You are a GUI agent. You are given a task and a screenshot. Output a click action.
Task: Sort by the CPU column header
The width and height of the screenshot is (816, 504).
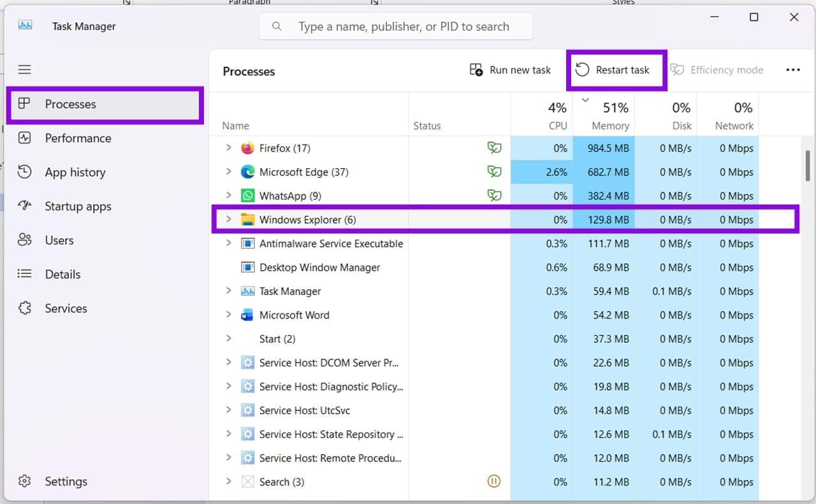click(x=541, y=114)
